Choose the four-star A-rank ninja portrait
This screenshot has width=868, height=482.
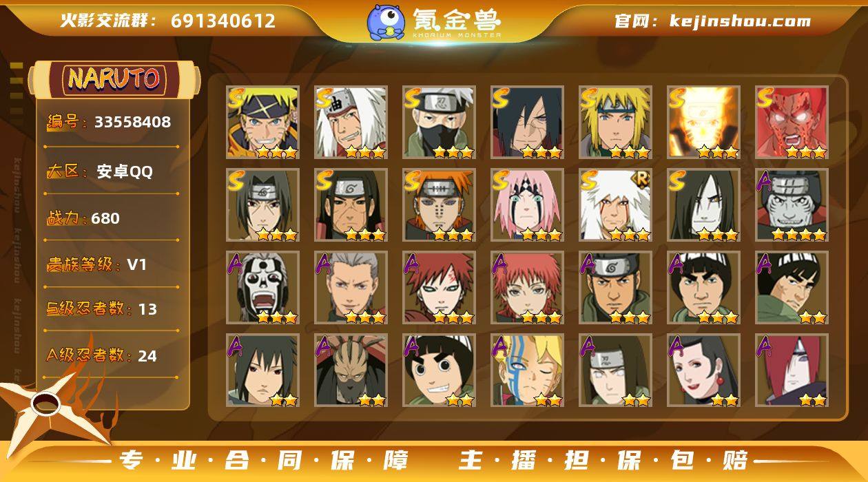(792, 205)
